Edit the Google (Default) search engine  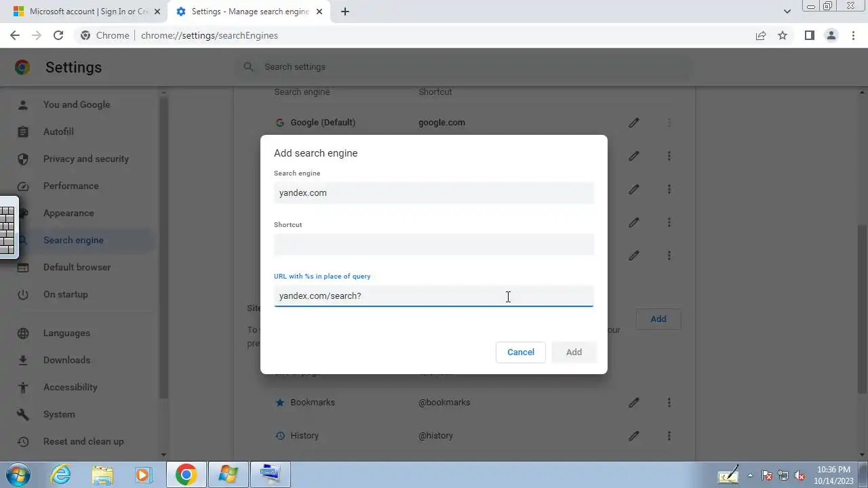point(633,123)
